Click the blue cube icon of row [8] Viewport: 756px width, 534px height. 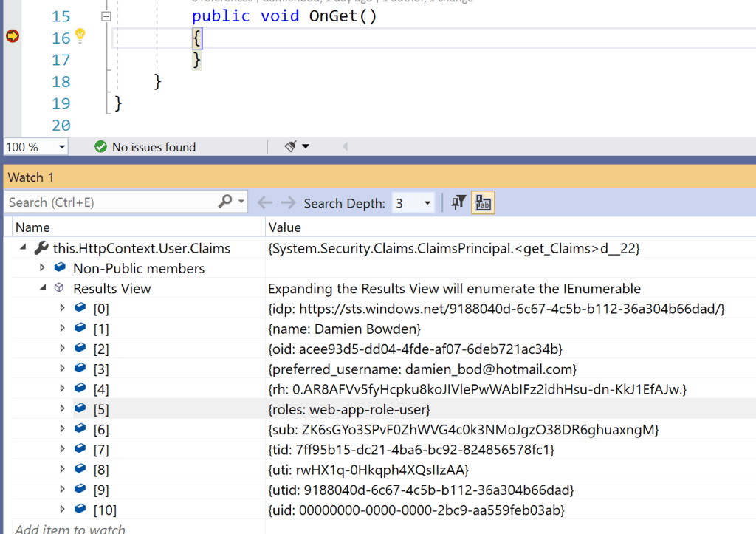coord(80,468)
